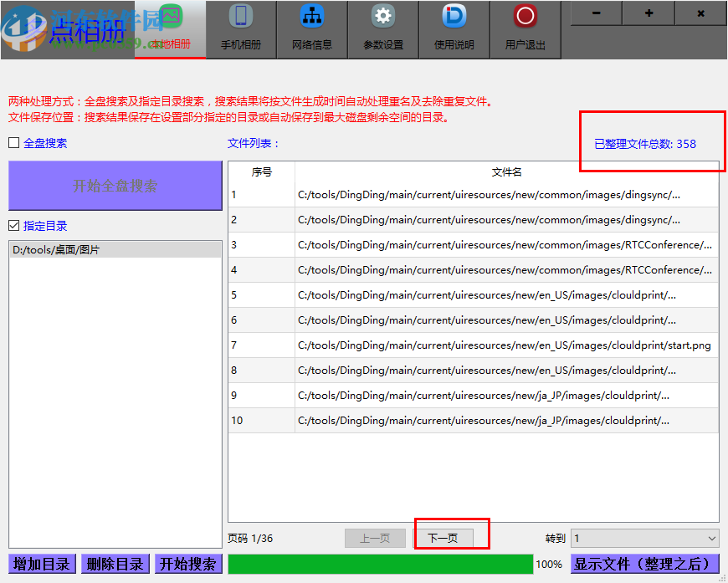Go to next page with 下一页
The image size is (728, 583).
coord(443,539)
